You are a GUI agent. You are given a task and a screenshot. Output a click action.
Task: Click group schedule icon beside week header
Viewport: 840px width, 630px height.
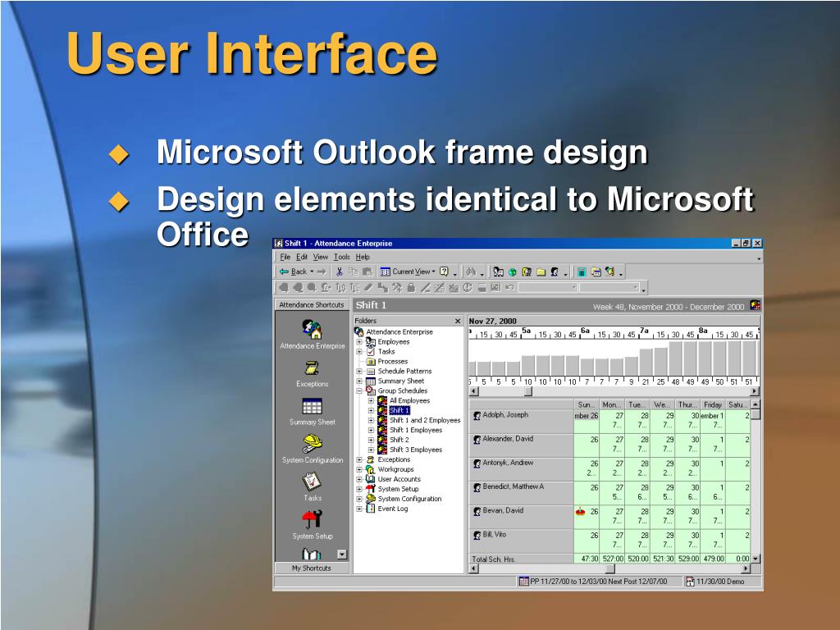(756, 305)
